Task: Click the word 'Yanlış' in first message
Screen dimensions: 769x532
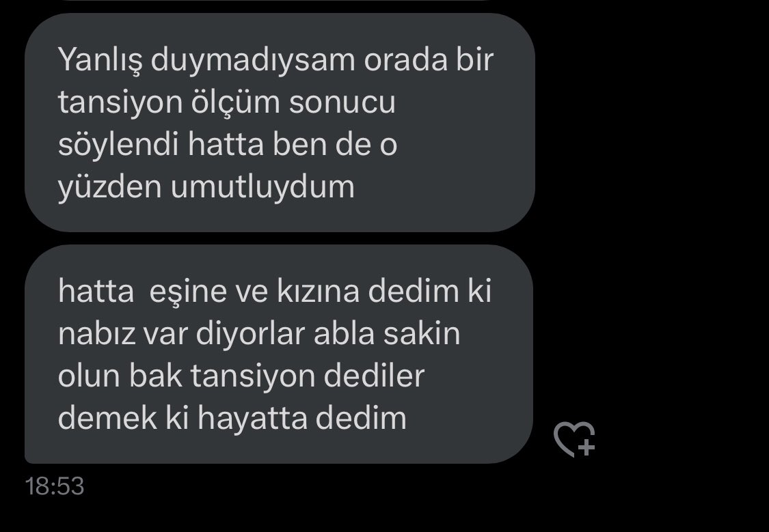Action: [x=100, y=60]
